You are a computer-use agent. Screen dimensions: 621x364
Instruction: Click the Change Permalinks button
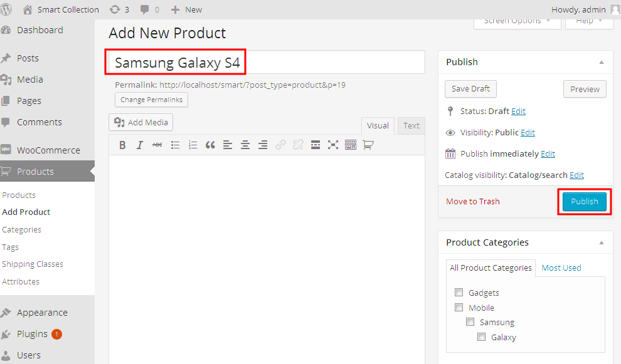point(151,100)
